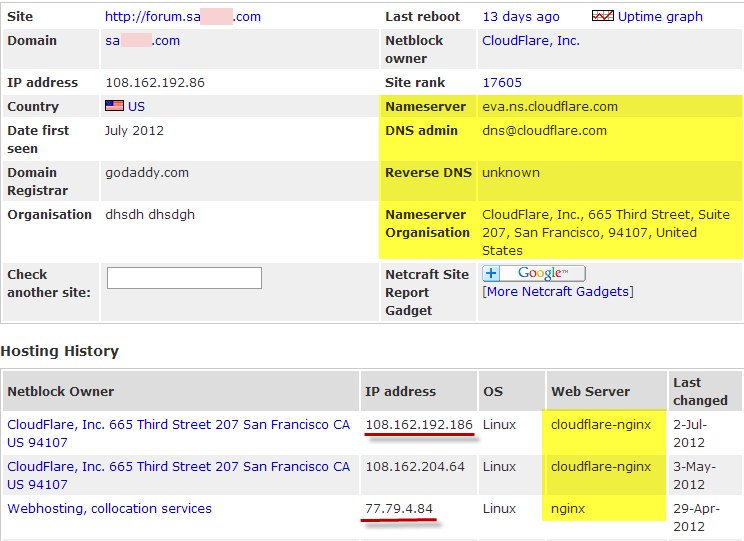Open the Uptime graph link
Viewport: 744px width, 541px height.
pos(660,17)
